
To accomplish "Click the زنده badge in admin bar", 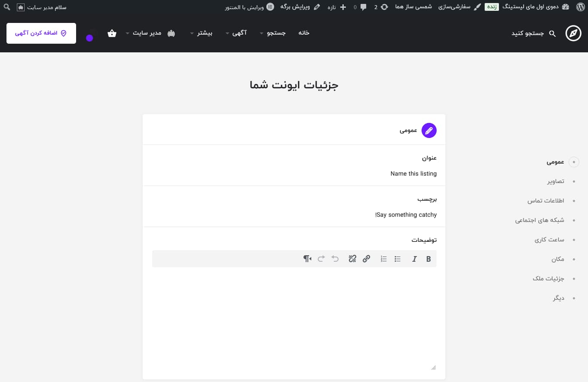I will coord(491,7).
